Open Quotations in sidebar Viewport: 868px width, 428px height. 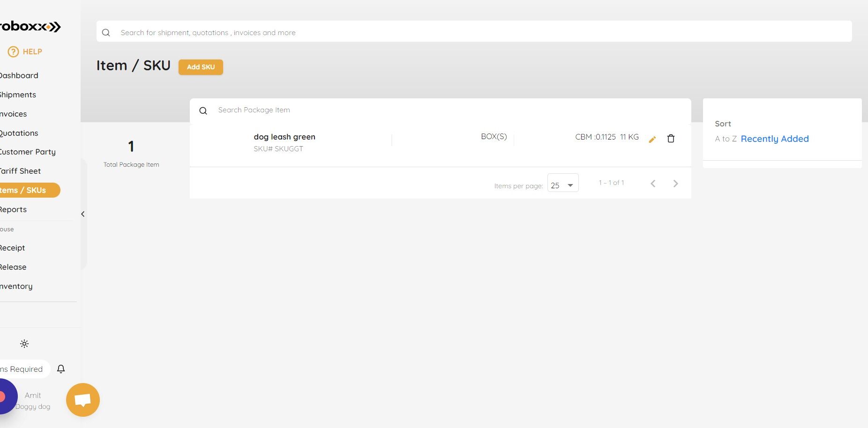(19, 133)
